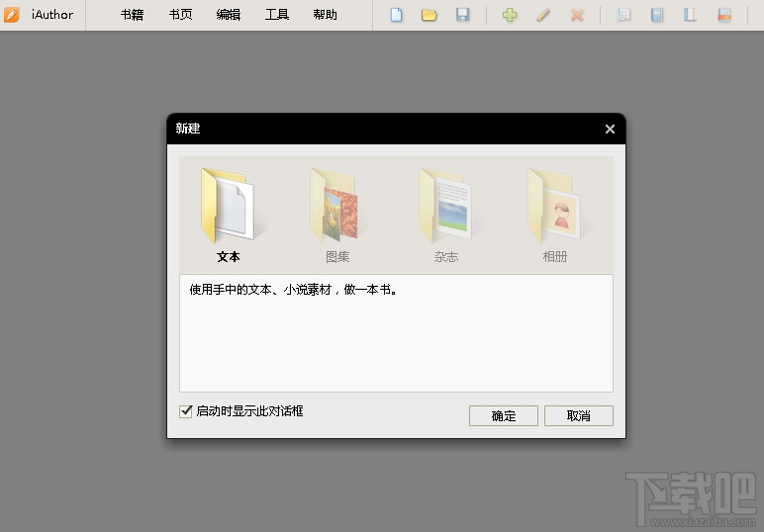Click the pencil edit toolbar icon
The width and height of the screenshot is (764, 532).
coord(543,15)
